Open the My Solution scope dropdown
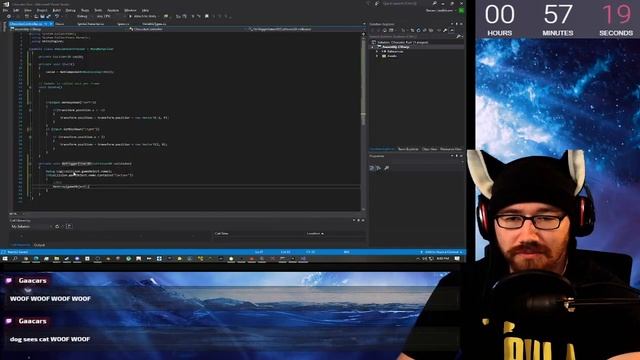 (32, 226)
